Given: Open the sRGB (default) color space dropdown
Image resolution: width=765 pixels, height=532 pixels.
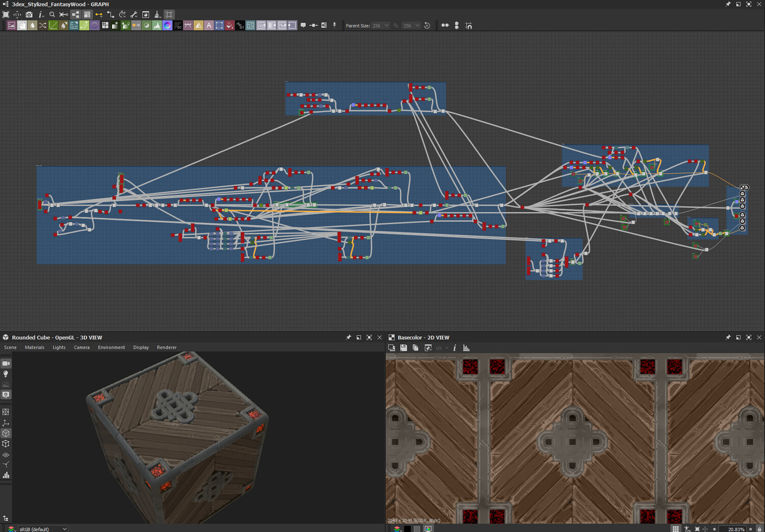Looking at the screenshot, I should click(x=43, y=529).
